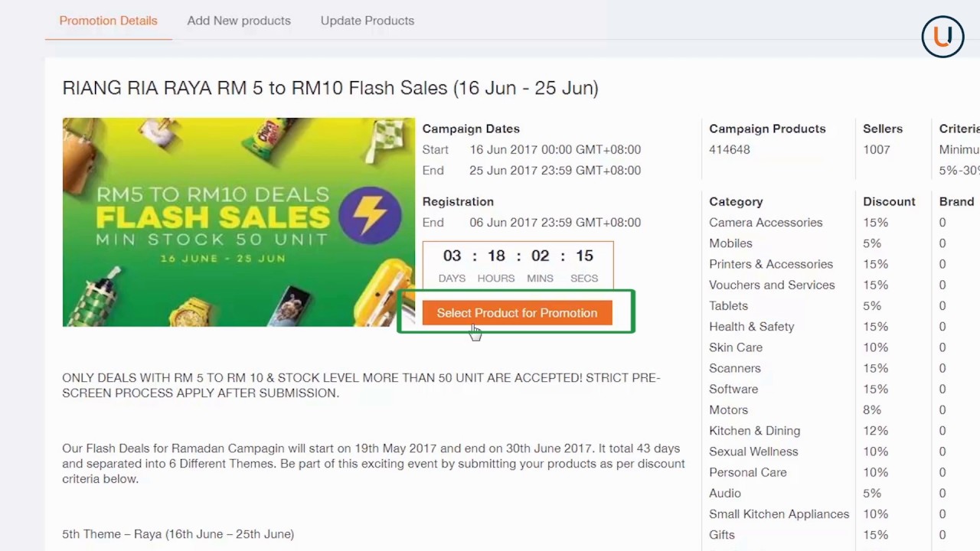Click the Flash Sales campaign banner image
The image size is (980, 551).
[x=238, y=222]
